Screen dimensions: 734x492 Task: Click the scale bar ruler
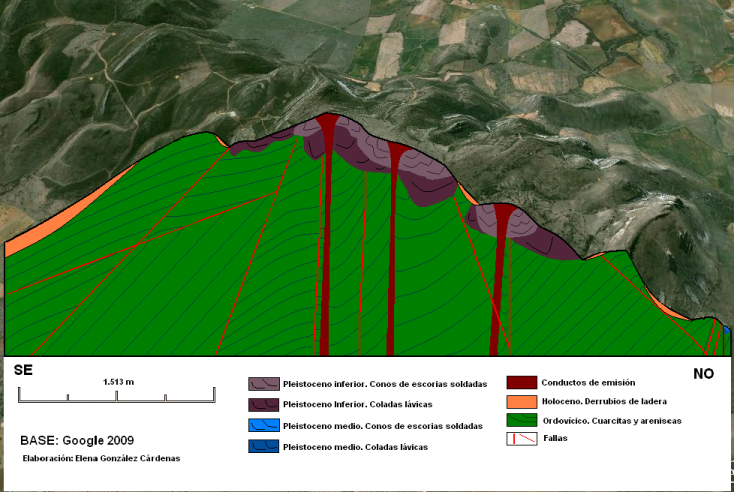[117, 395]
